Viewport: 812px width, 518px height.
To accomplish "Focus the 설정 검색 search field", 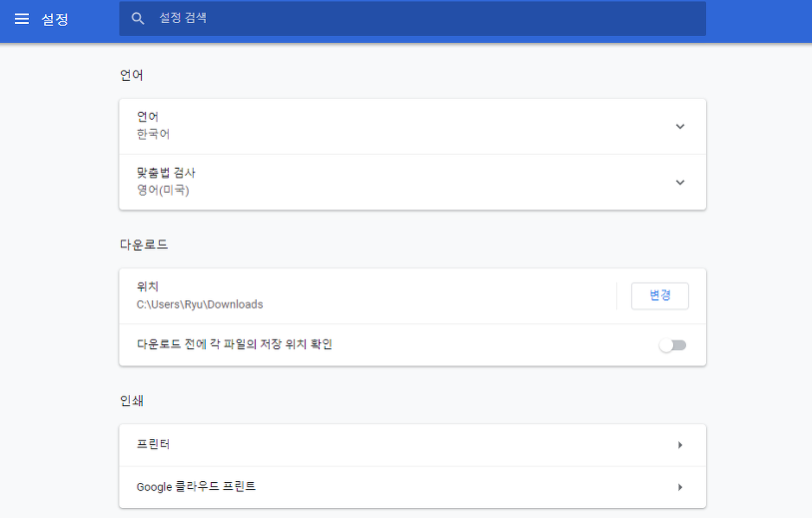I will pyautogui.click(x=412, y=19).
